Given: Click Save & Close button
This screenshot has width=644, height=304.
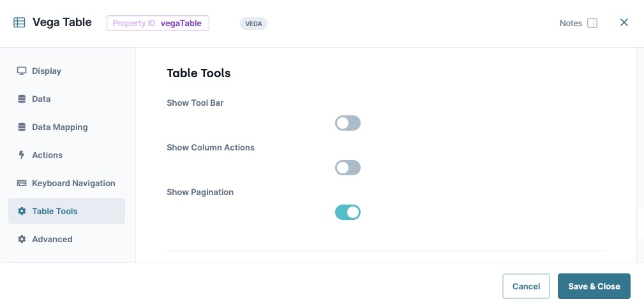Looking at the screenshot, I should pyautogui.click(x=594, y=286).
